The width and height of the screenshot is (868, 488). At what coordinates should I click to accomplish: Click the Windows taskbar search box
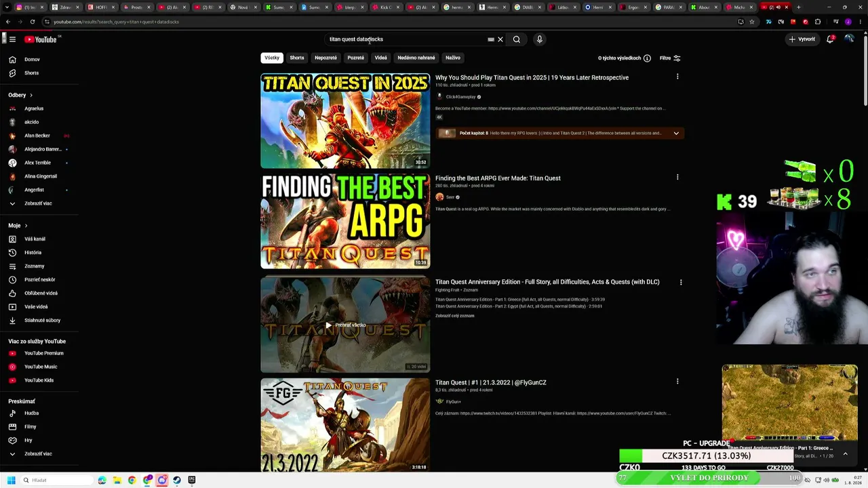[x=57, y=481]
